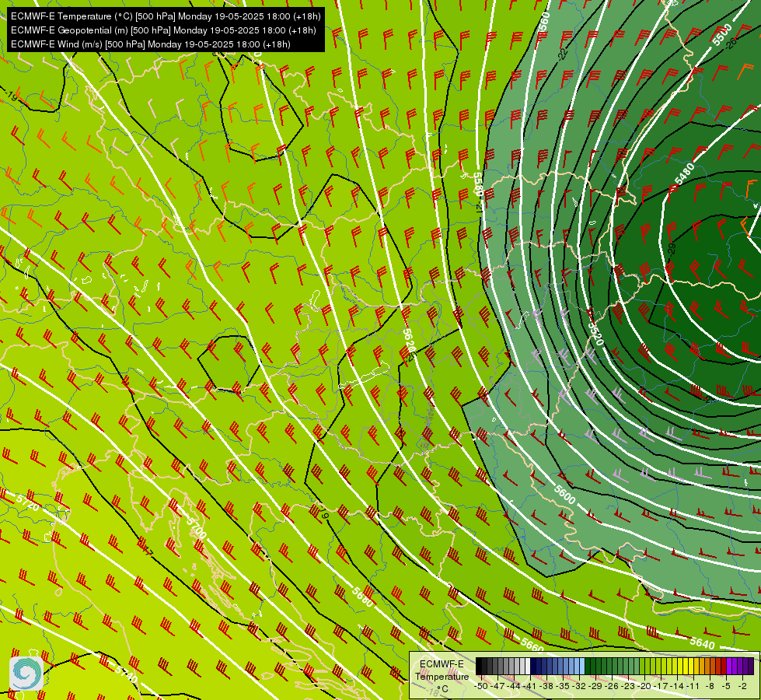Pick the black swatch at legend start
The width and height of the screenshot is (761, 700).
pyautogui.click(x=479, y=667)
